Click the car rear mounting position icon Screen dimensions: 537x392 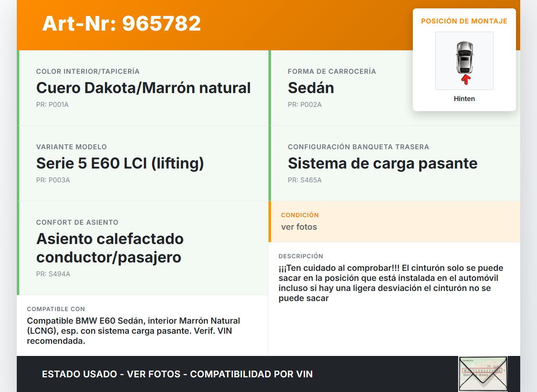tap(464, 61)
